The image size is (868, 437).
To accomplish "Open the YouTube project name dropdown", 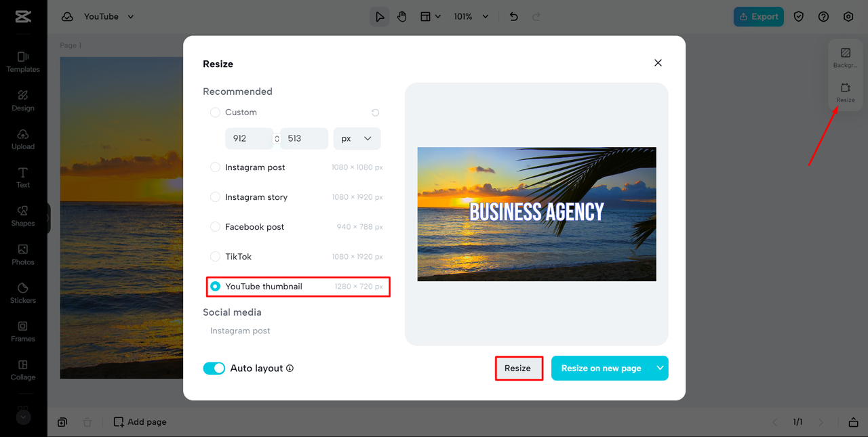I will click(x=108, y=16).
